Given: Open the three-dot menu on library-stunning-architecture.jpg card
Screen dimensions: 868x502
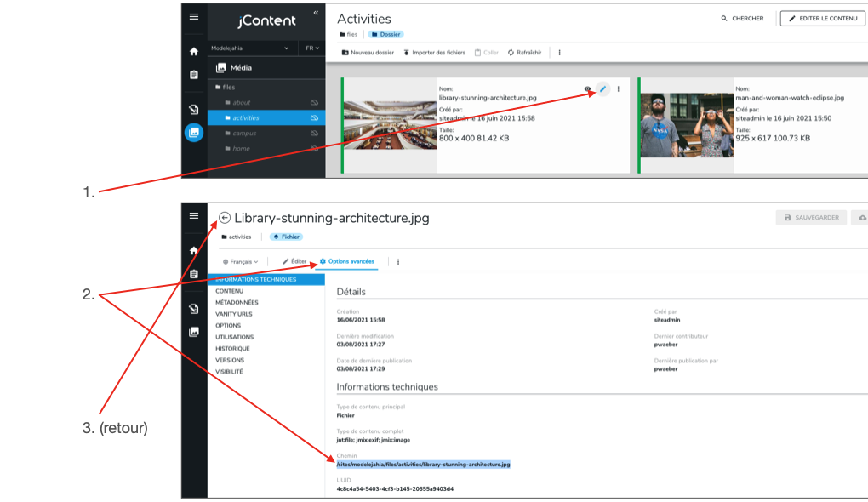Looking at the screenshot, I should (619, 88).
